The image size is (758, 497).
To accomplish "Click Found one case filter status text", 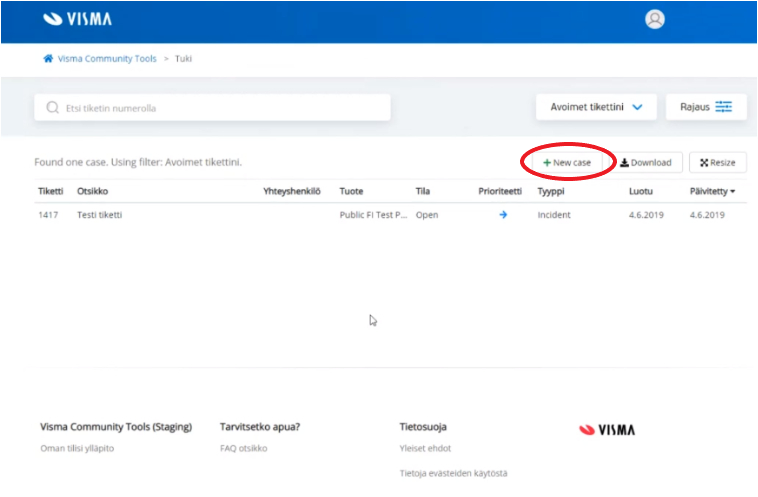I will [138, 162].
